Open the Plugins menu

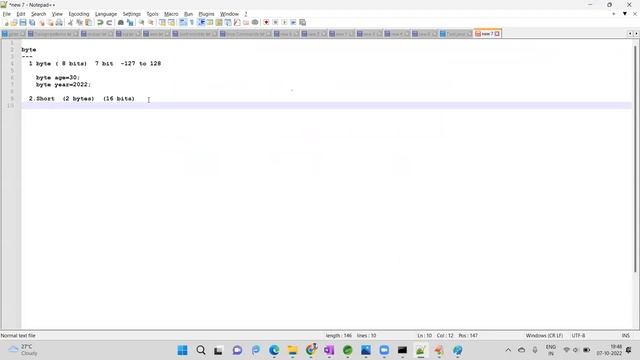click(206, 14)
